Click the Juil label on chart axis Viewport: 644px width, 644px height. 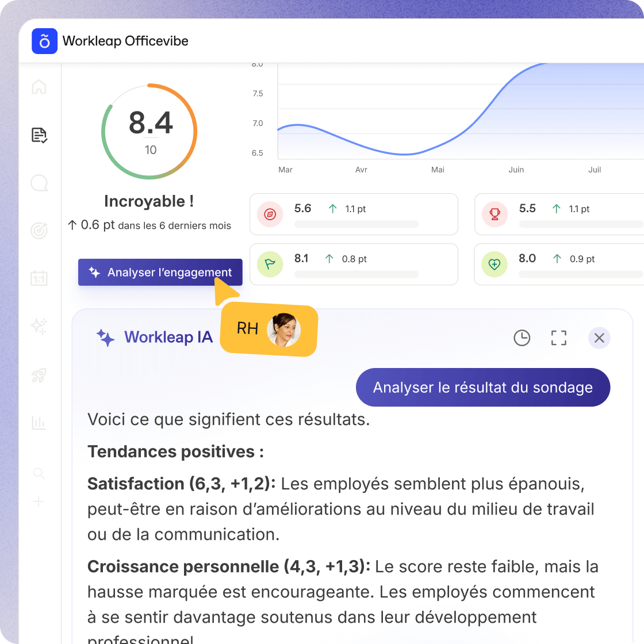(x=595, y=170)
